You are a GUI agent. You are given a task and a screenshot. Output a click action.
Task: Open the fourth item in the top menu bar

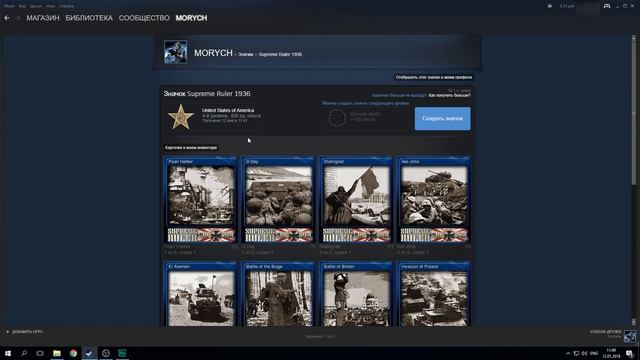[x=51, y=6]
